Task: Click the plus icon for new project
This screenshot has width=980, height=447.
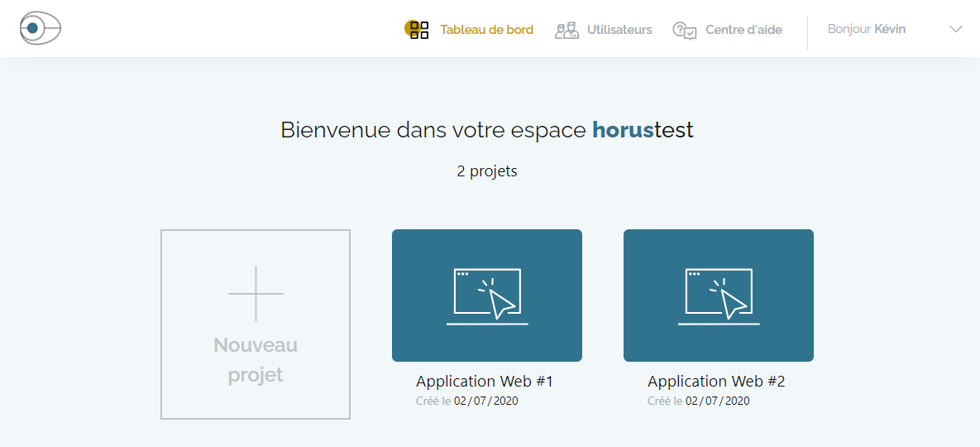Action: tap(256, 294)
